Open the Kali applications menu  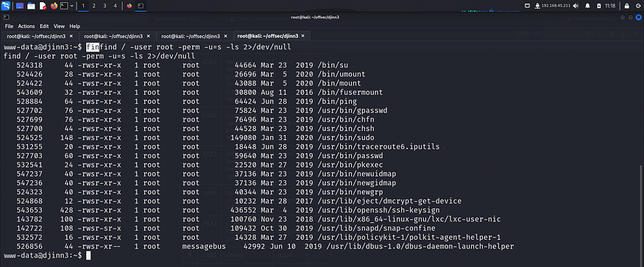[6, 6]
